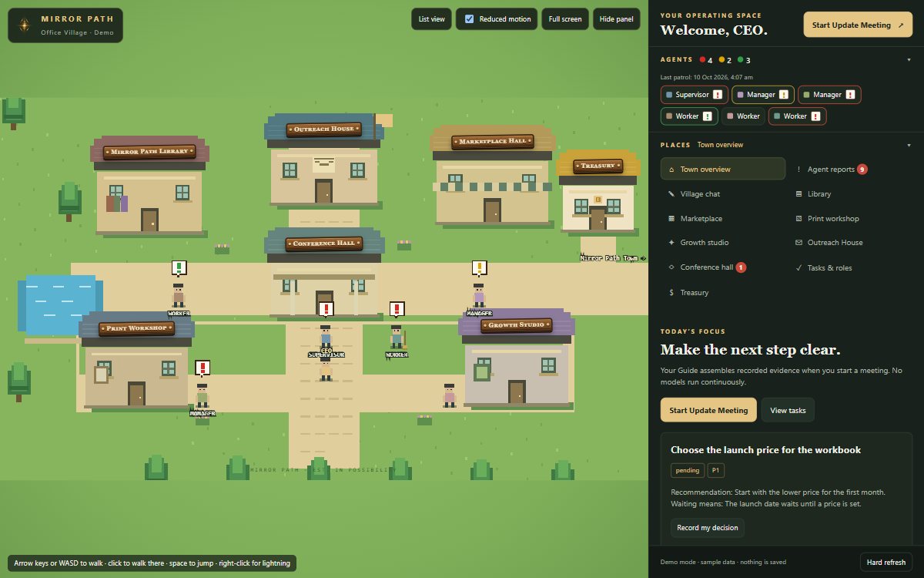Click the green agent count 3
924x578 pixels.
(x=744, y=60)
